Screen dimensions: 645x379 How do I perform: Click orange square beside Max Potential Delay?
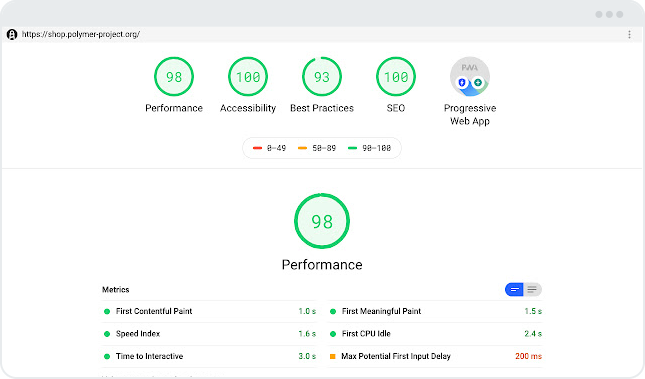tap(332, 356)
